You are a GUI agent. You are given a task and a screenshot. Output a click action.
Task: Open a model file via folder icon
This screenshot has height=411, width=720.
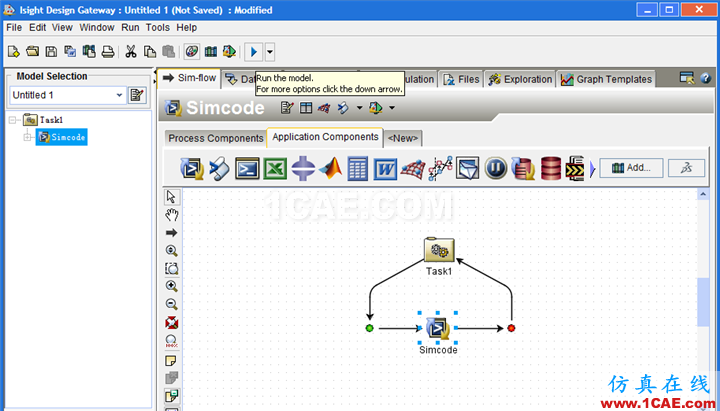(33, 51)
